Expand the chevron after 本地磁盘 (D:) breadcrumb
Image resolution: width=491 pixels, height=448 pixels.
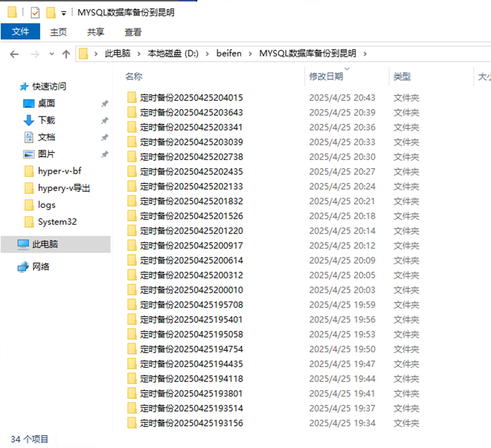(207, 54)
